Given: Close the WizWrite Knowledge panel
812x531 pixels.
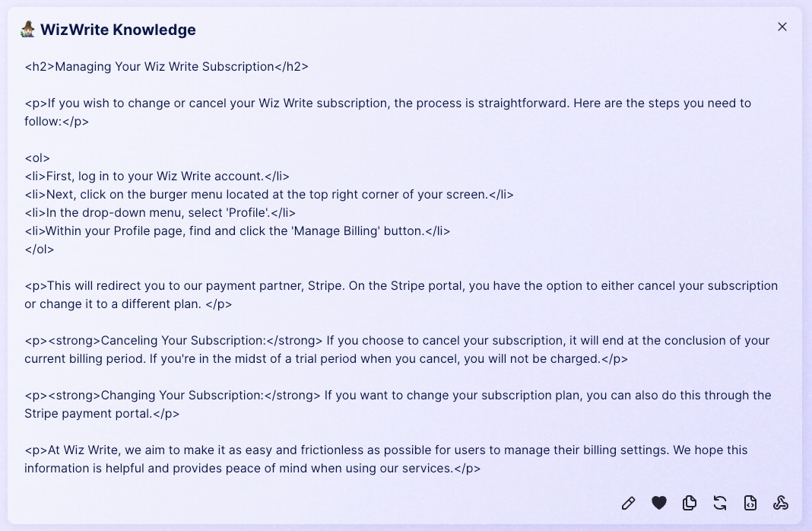Looking at the screenshot, I should tap(782, 27).
